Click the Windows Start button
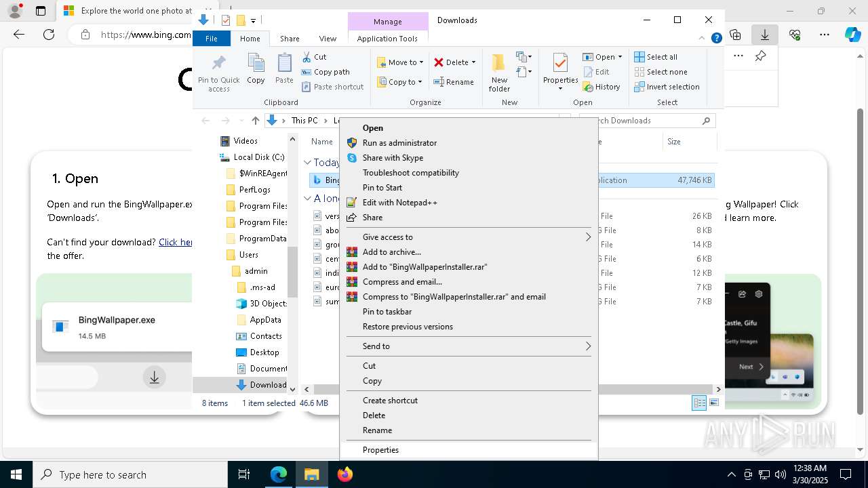 click(x=16, y=474)
